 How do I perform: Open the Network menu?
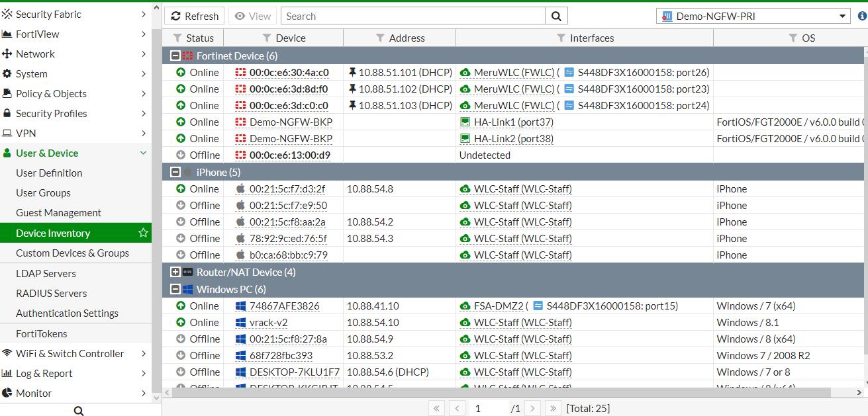(x=75, y=54)
